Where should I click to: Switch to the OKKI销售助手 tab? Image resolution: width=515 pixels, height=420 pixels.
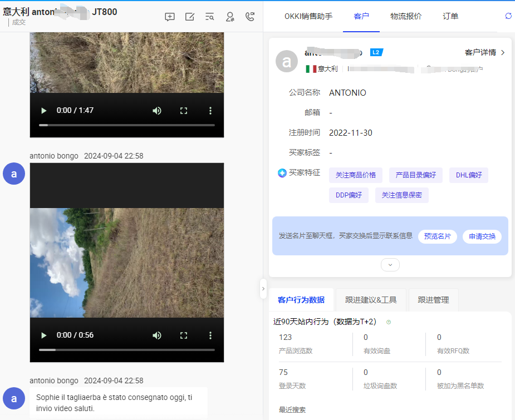pos(308,16)
